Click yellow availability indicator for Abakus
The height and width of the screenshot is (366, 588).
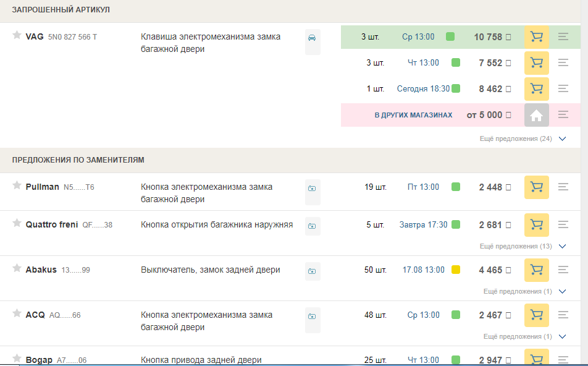[x=456, y=270]
